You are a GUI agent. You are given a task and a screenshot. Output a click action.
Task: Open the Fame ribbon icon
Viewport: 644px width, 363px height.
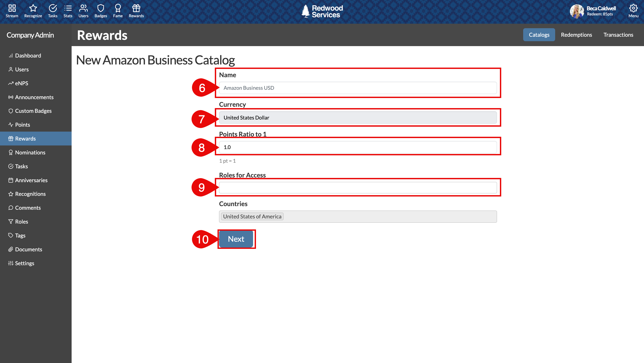[118, 11]
